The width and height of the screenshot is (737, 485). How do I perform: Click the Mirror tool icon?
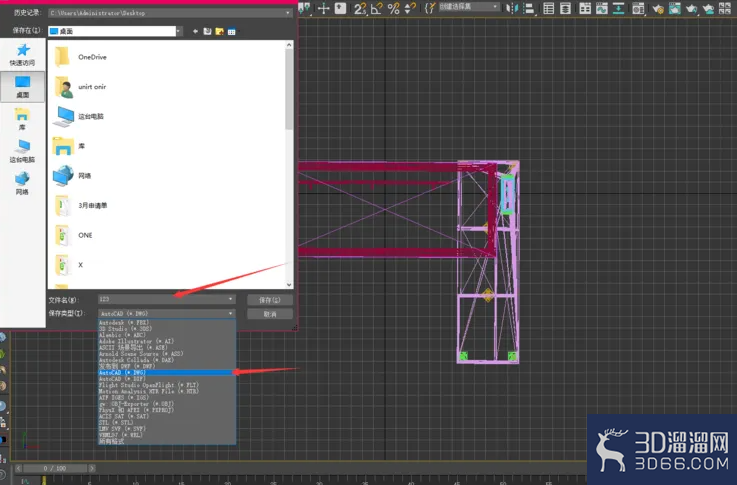point(512,8)
